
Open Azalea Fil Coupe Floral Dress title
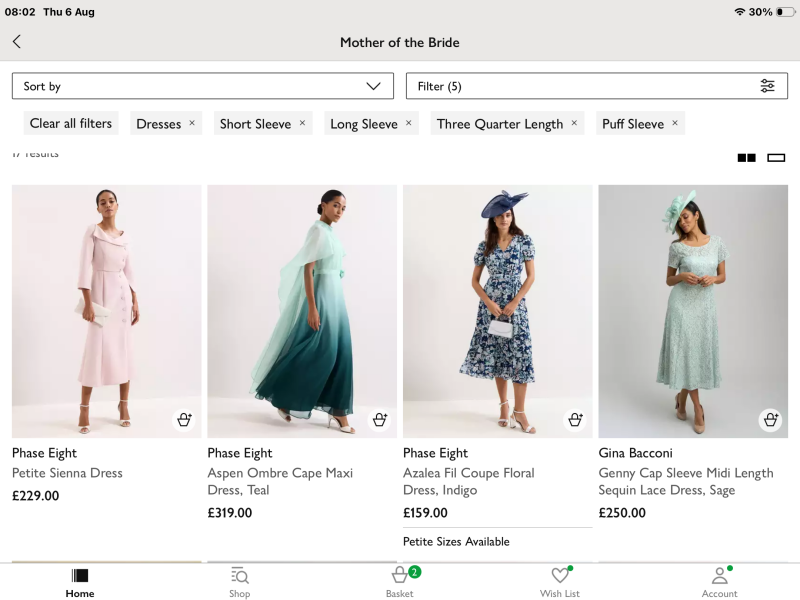[x=468, y=481]
